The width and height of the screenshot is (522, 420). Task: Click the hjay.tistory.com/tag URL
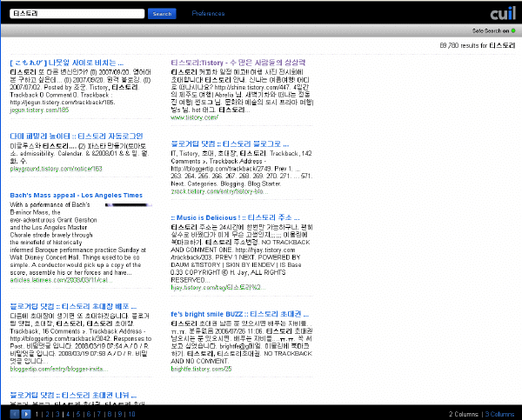pos(218,287)
